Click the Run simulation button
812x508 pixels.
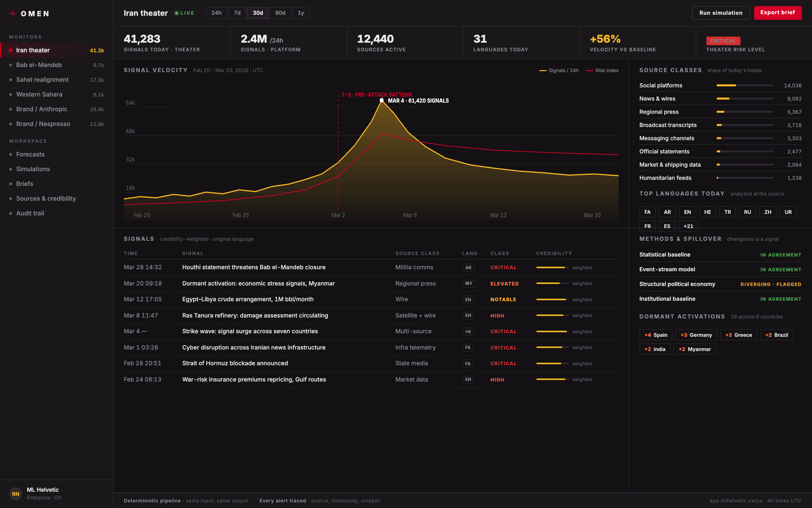(721, 13)
